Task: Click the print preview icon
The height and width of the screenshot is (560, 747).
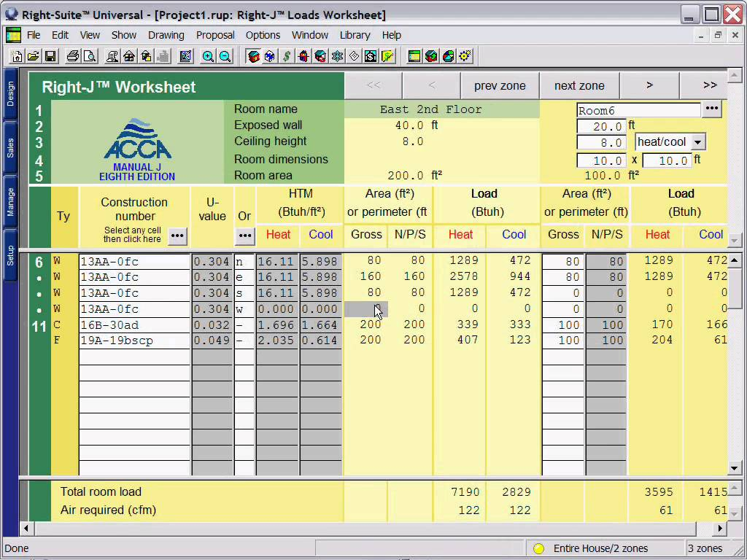Action: (x=89, y=56)
